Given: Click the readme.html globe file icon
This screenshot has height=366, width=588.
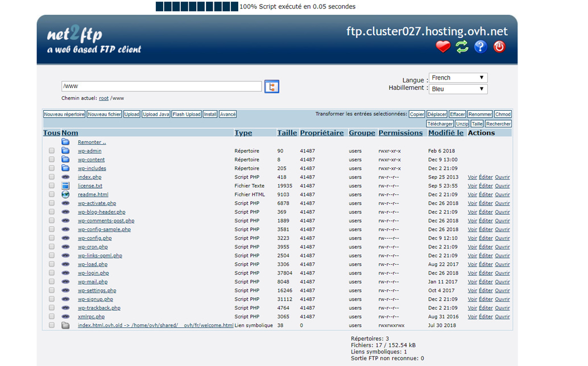Looking at the screenshot, I should pyautogui.click(x=65, y=194).
